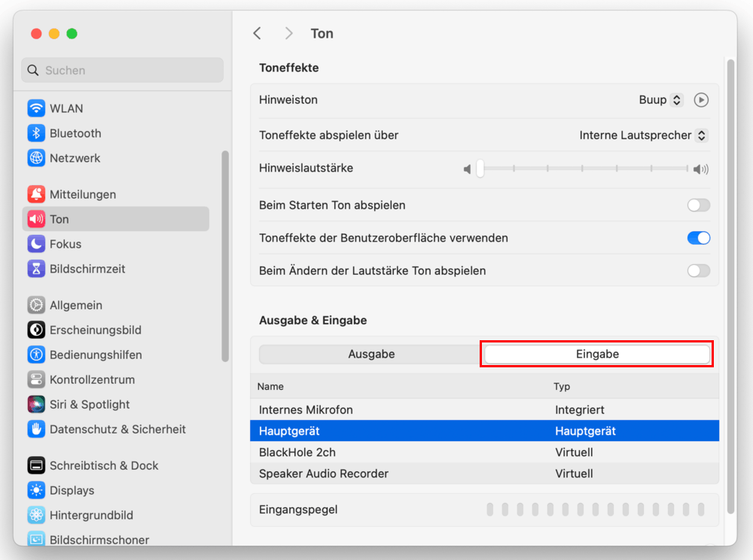
Task: Select the Mitteilungen bell icon
Action: click(x=36, y=194)
